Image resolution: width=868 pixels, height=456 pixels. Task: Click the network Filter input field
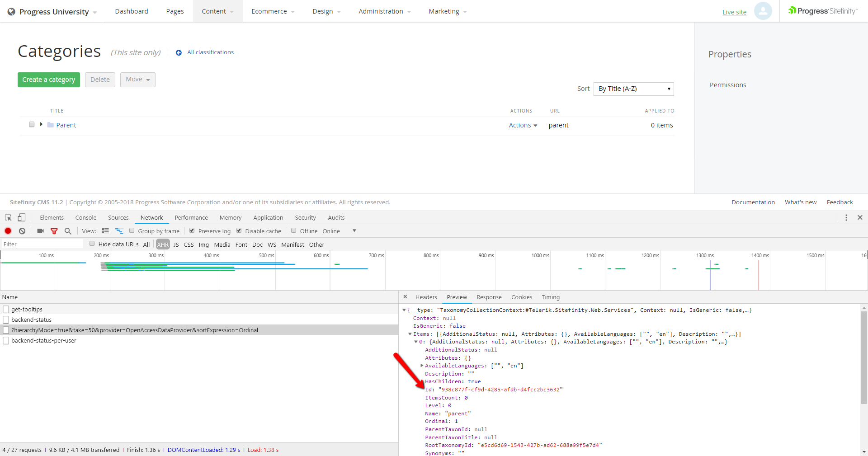pos(42,244)
